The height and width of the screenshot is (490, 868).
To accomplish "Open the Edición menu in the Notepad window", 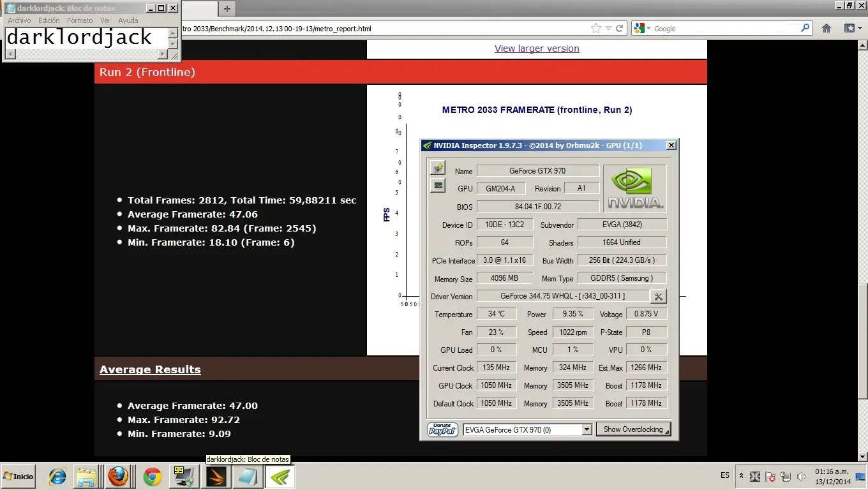I will click(49, 20).
